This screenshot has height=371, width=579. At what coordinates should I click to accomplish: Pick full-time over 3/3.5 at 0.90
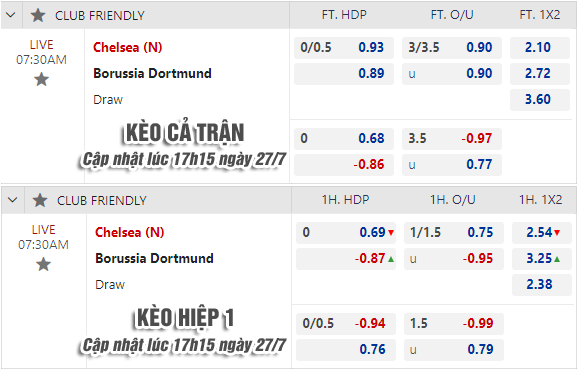[x=452, y=48]
